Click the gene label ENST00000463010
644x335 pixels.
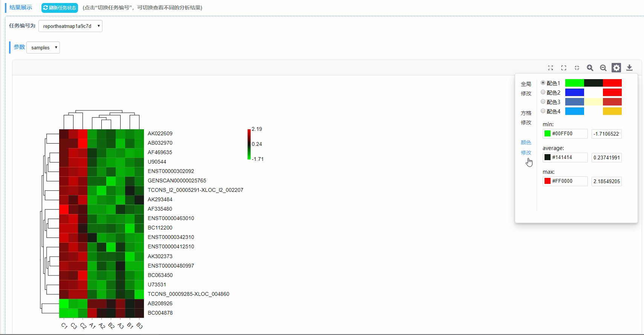pos(171,218)
